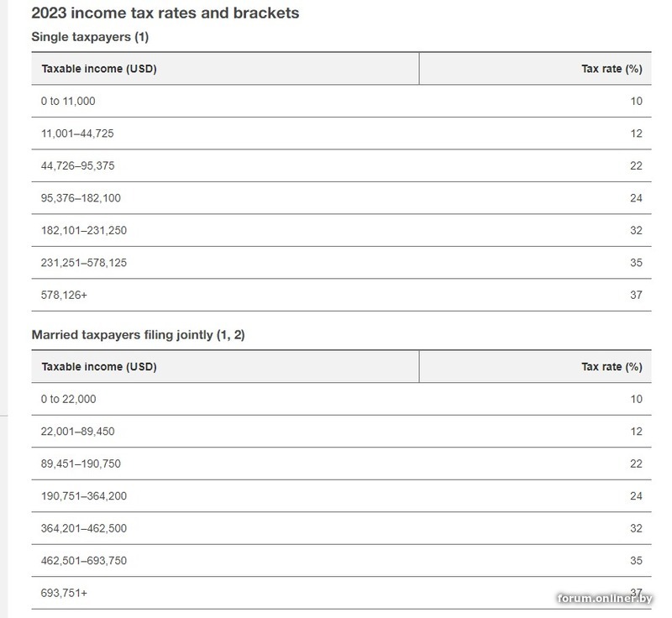The width and height of the screenshot is (672, 618).
Task: Click the married taxpayers "Taxable income (USD)" header
Action: click(98, 367)
